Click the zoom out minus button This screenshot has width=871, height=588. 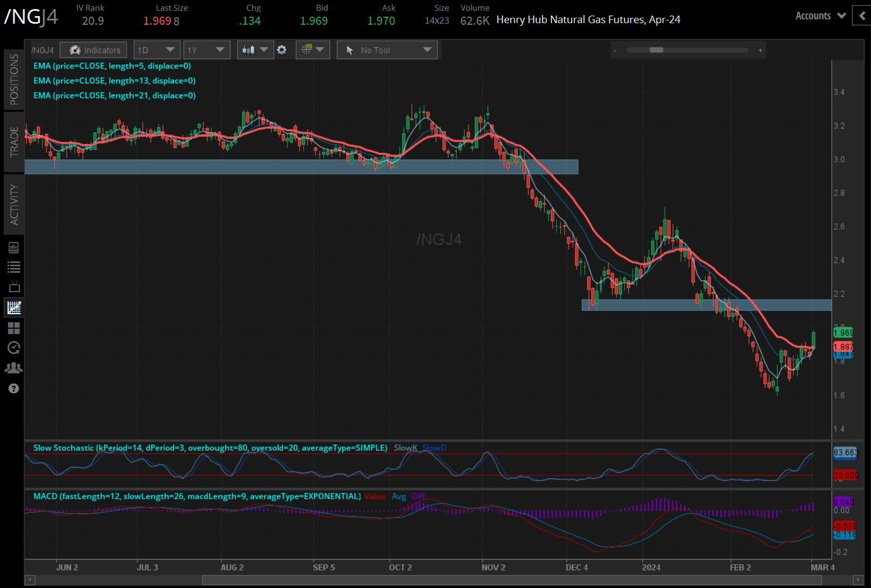coord(615,51)
